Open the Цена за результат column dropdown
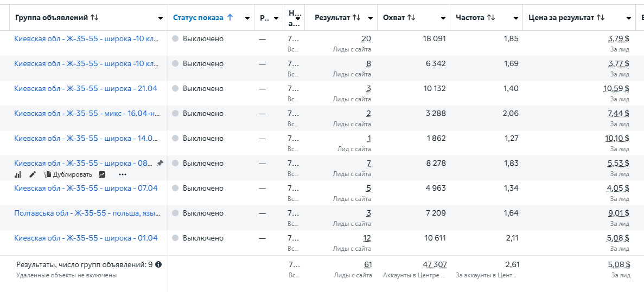The width and height of the screenshot is (644, 292). [629, 18]
